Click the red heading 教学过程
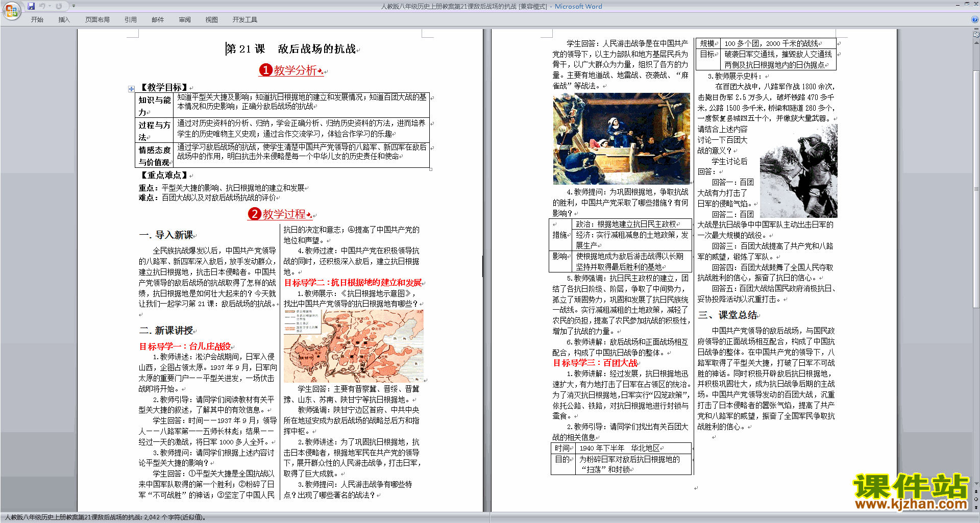 tap(284, 214)
